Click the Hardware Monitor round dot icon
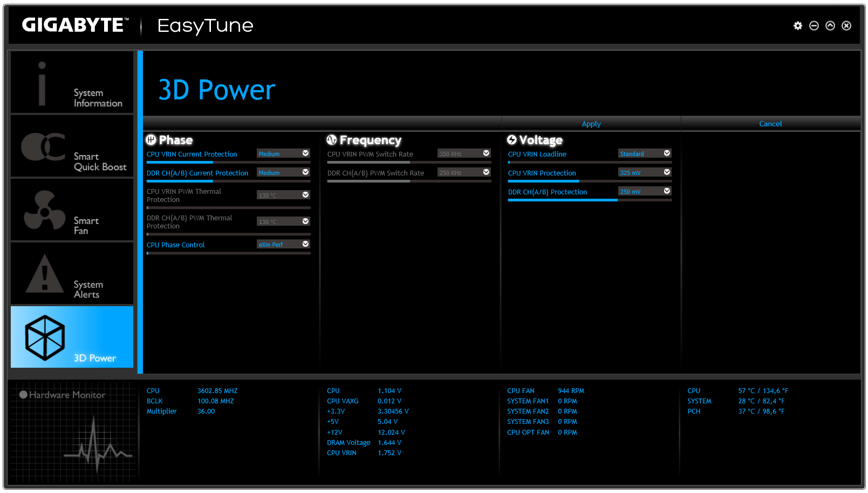This screenshot has height=493, width=868. tap(23, 394)
